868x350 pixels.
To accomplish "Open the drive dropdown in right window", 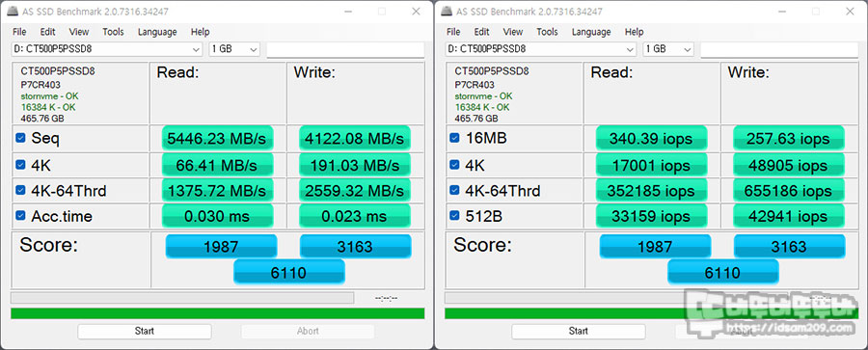I will (541, 49).
